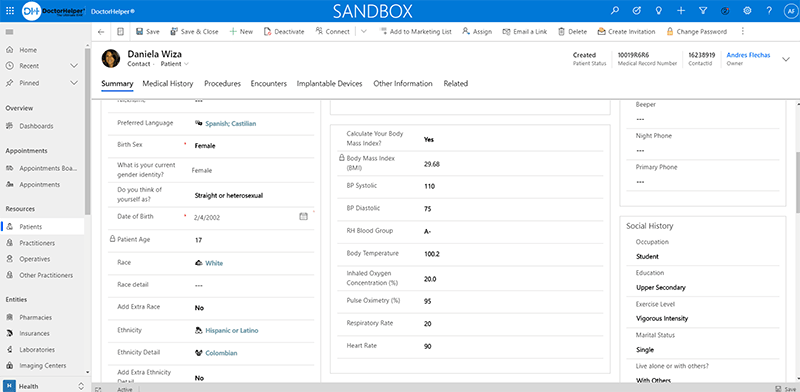Screen dimensions: 800x392
Task: Click Create Invitation
Action: pos(627,32)
